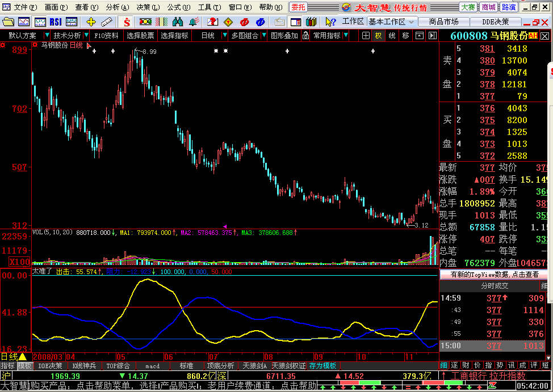Toggle the X100 volume scale label
The height and width of the screenshot is (392, 553).
pyautogui.click(x=19, y=262)
